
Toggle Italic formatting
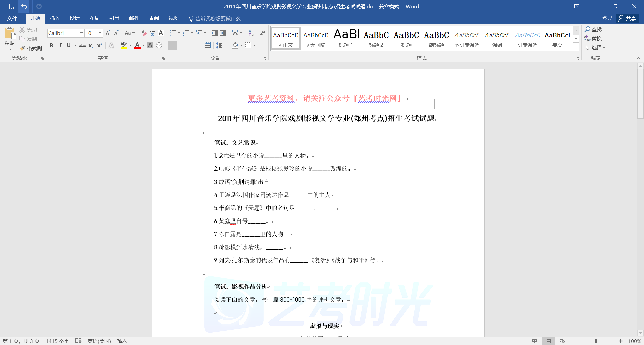coord(60,45)
